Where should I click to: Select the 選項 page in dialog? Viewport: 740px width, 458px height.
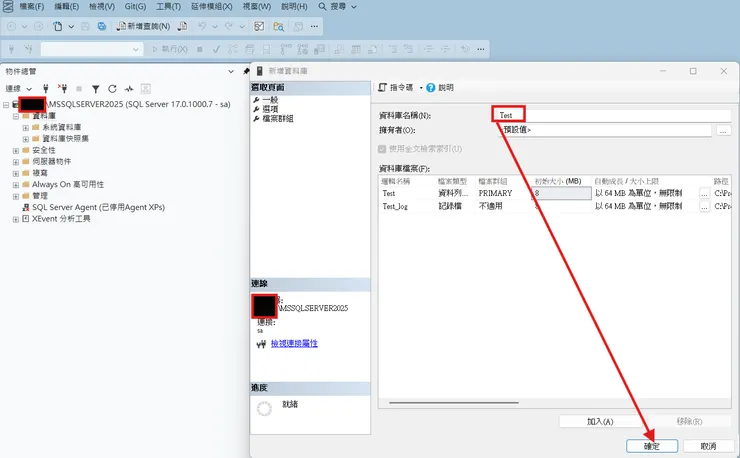pos(270,109)
